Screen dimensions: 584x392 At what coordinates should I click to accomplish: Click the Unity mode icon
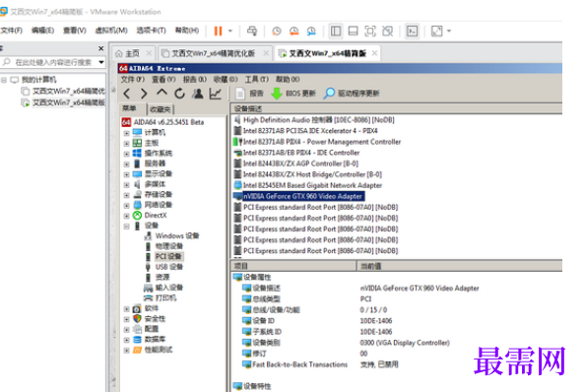[x=387, y=31]
